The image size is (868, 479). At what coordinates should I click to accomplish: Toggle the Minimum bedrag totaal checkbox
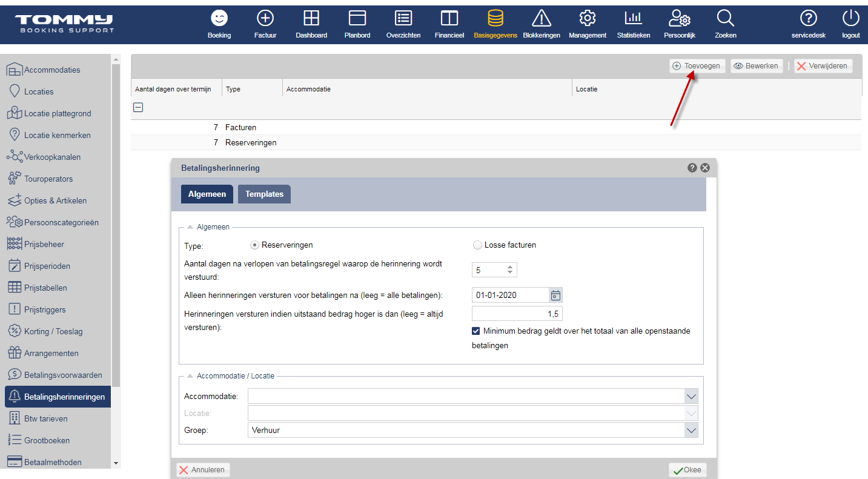pos(476,331)
